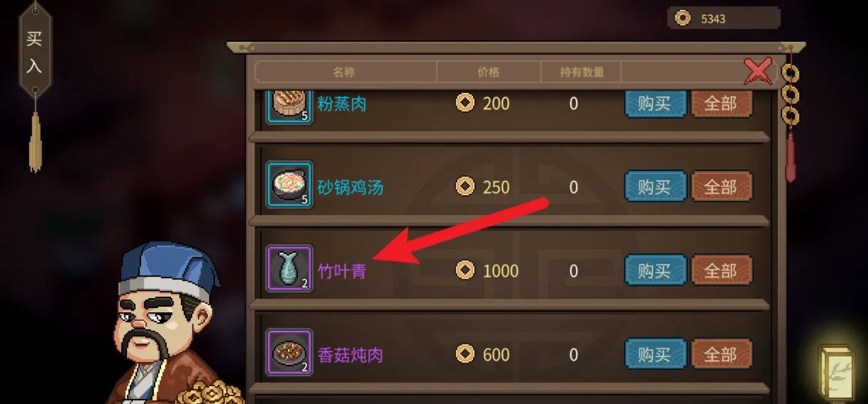Click the 持有数量 column header
The height and width of the screenshot is (404, 868).
(x=581, y=72)
